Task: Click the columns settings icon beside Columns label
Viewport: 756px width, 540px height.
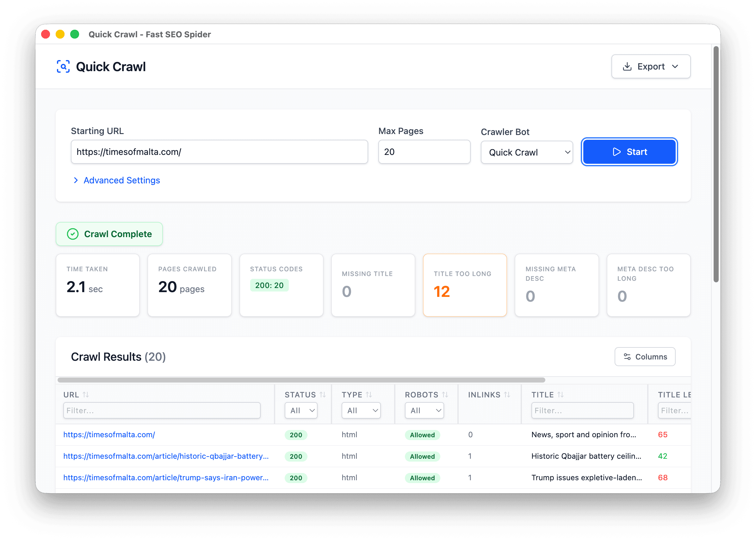Action: pos(627,356)
